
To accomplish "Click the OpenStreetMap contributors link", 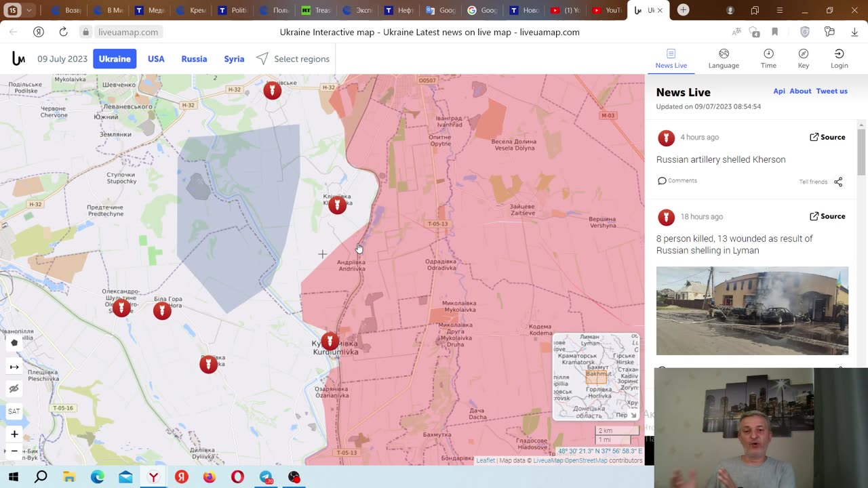I will (585, 460).
